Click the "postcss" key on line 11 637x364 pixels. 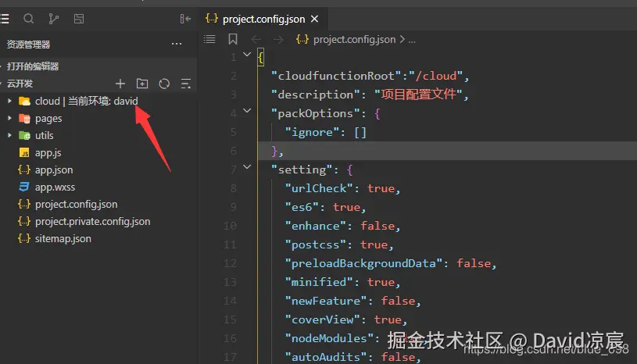[x=316, y=244]
